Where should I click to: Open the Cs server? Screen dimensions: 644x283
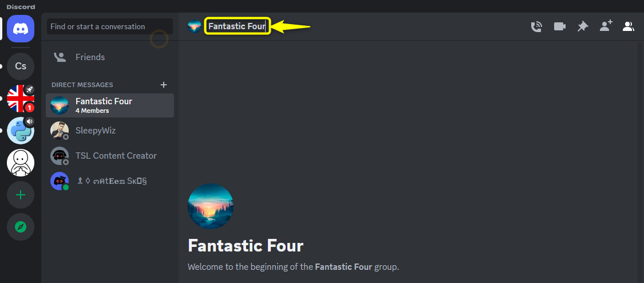(21, 66)
